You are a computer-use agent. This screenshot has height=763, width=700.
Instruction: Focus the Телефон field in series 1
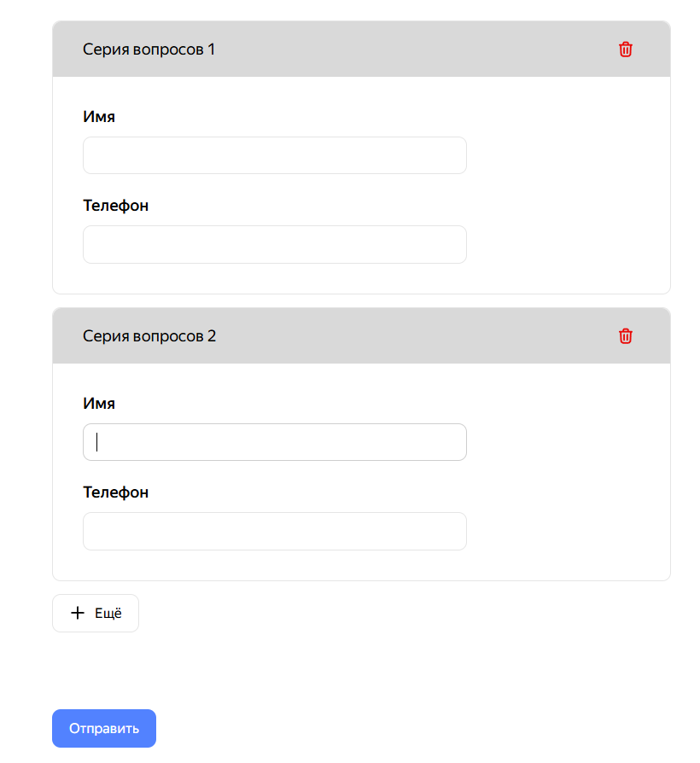274,244
